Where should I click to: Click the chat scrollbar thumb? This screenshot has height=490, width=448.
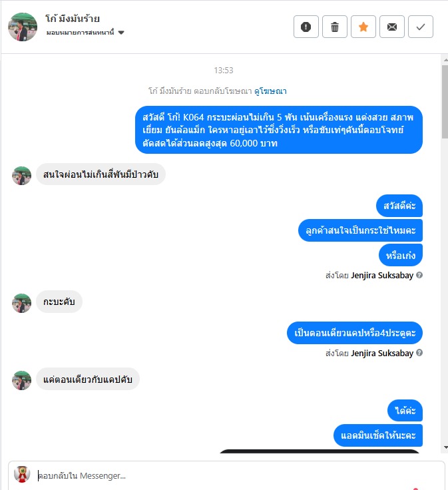(x=445, y=102)
